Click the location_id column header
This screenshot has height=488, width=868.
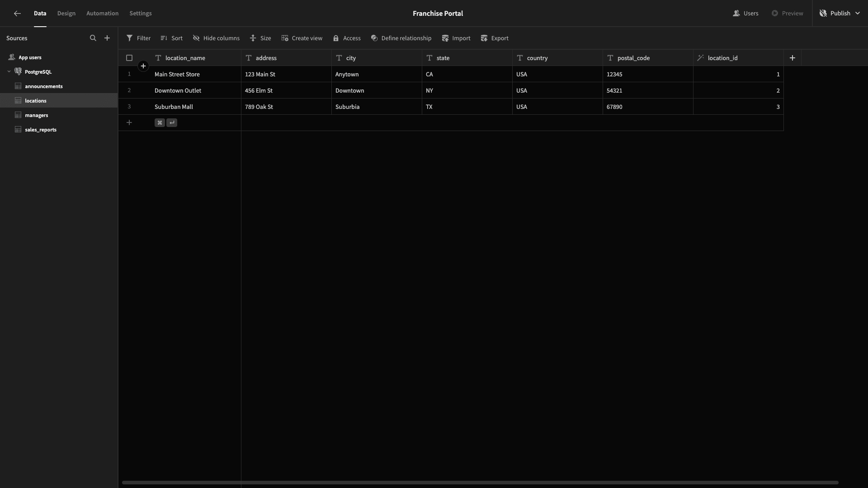coord(738,58)
